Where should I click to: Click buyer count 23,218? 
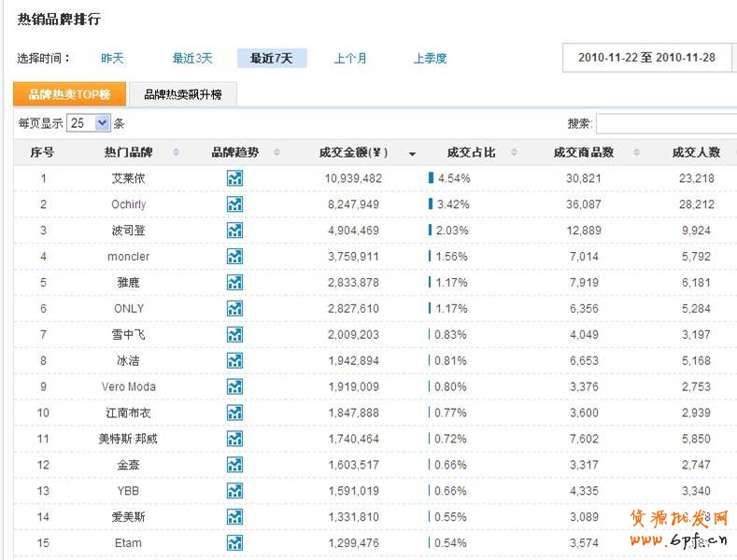[x=697, y=178]
